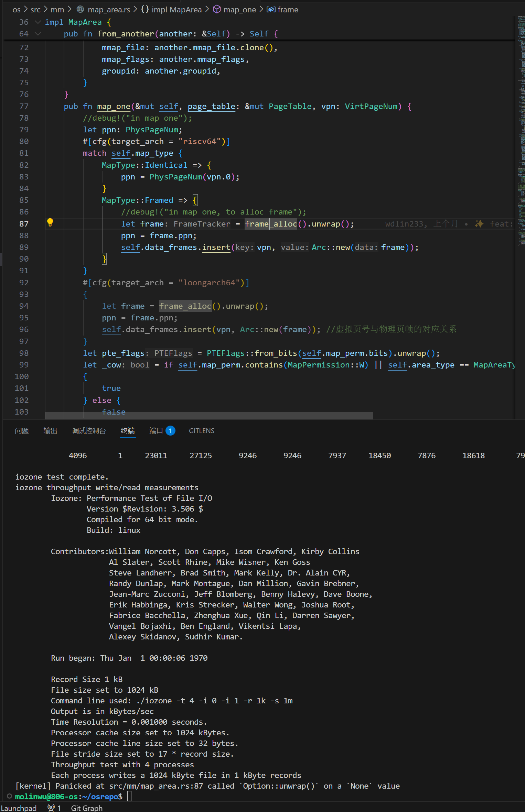525x812 pixels.
Task: Click the GitLens sparkle icon on line 87
Action: [x=479, y=224]
